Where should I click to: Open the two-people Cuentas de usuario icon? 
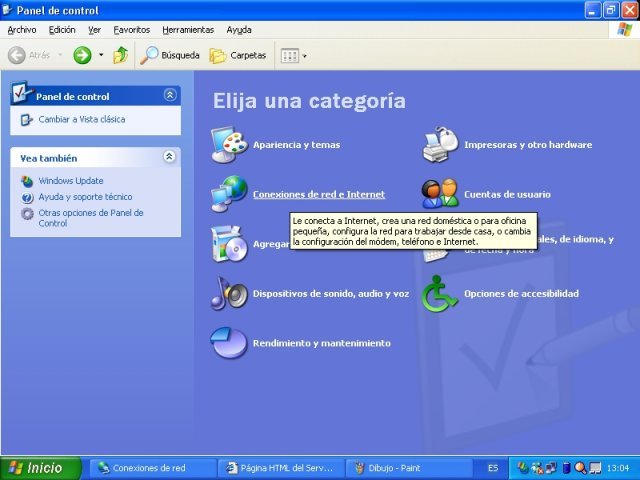[x=440, y=194]
